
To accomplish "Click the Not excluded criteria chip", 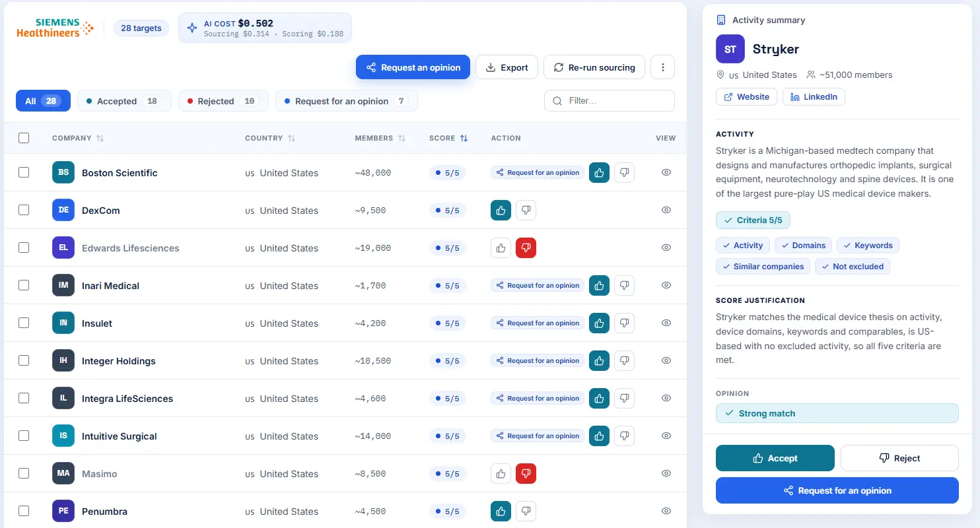I will point(853,267).
